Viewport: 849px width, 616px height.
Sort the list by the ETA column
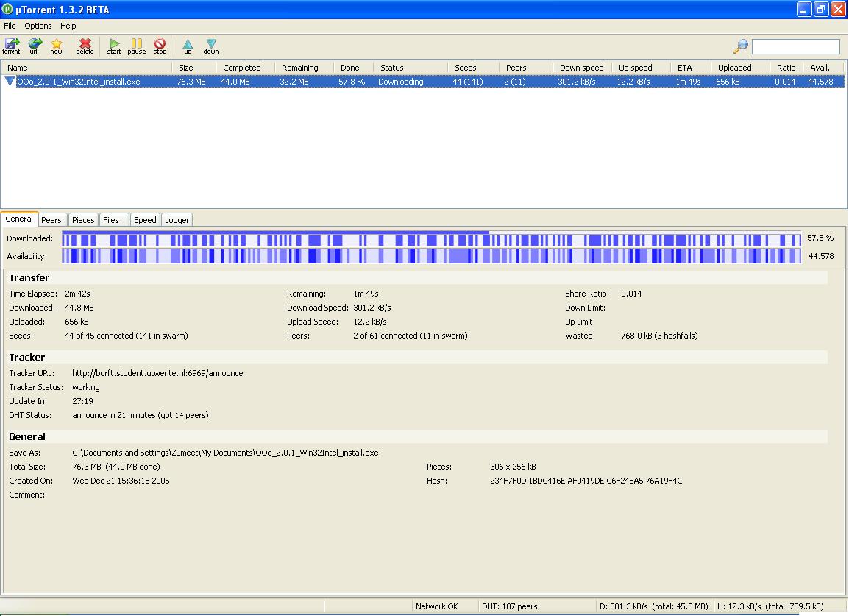684,68
